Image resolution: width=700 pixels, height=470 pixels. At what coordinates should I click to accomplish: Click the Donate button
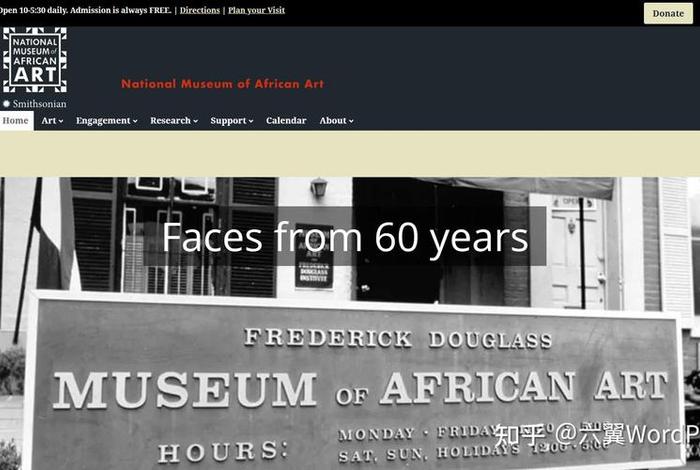668,13
